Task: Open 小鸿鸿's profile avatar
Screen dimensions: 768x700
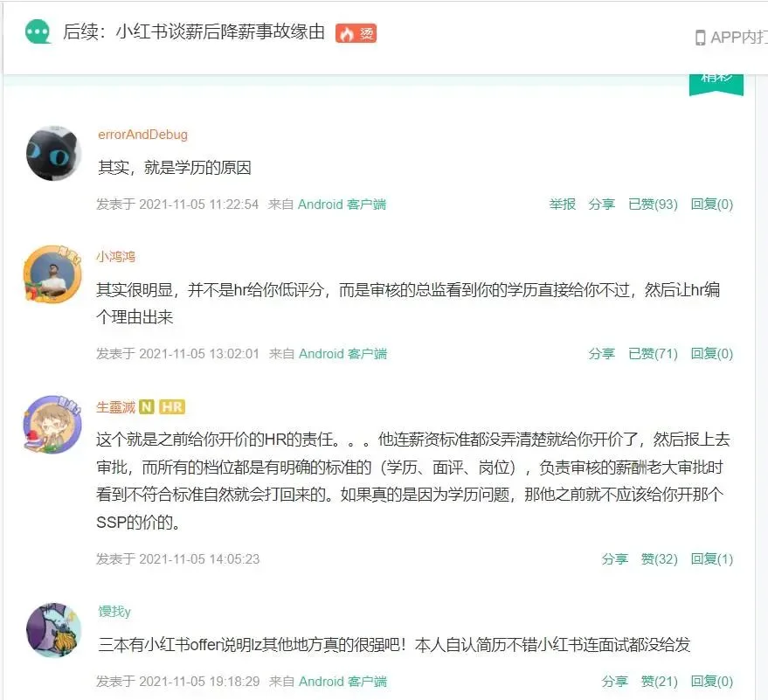Action: click(52, 274)
